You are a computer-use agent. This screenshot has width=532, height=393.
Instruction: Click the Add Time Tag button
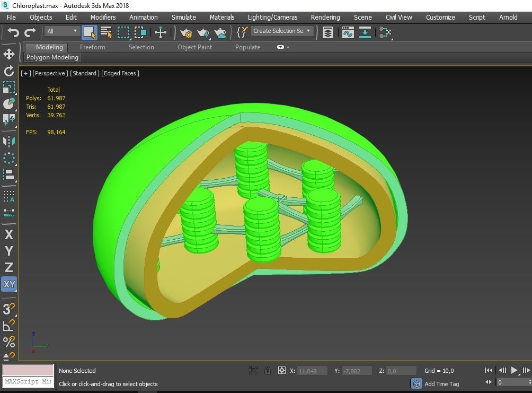pyautogui.click(x=441, y=383)
